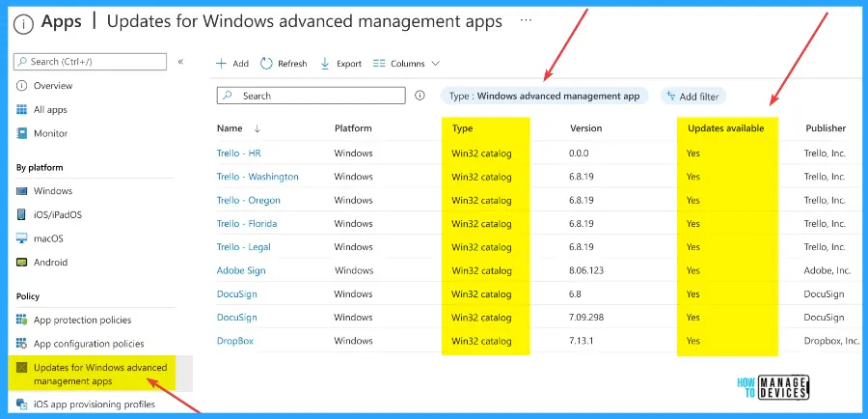Click the App protection policies icon
This screenshot has width=868, height=419.
pyautogui.click(x=21, y=320)
